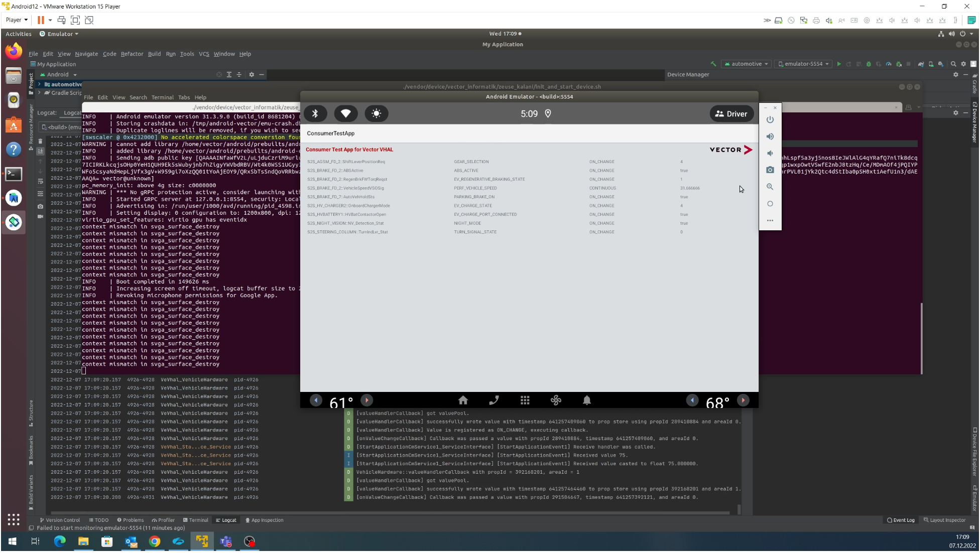980x553 pixels.
Task: Click the emulator power button
Action: 770,119
